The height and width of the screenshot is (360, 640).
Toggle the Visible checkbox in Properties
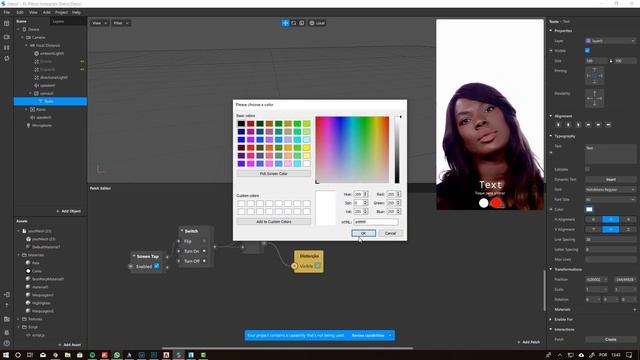pyautogui.click(x=587, y=51)
